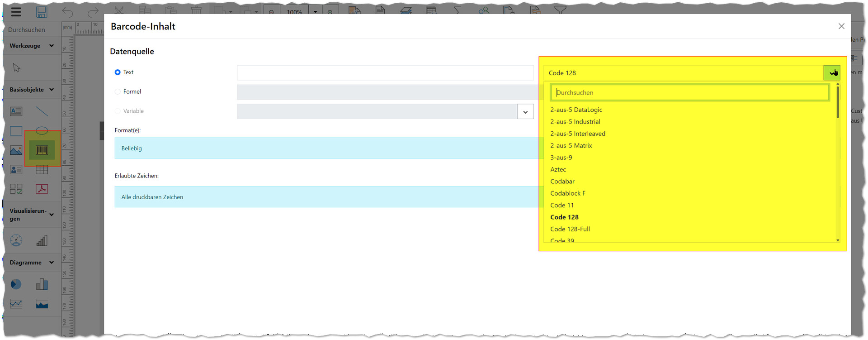Choose the Variable radio option
The image size is (868, 340).
(x=118, y=111)
